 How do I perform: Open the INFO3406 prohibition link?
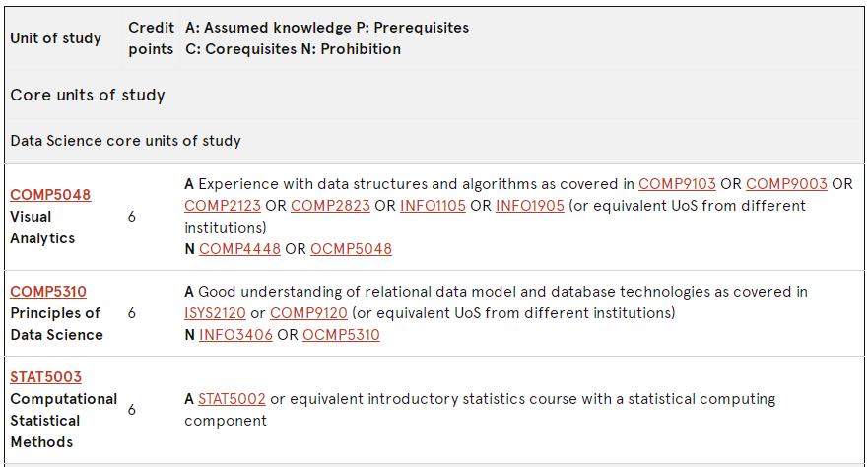235,335
